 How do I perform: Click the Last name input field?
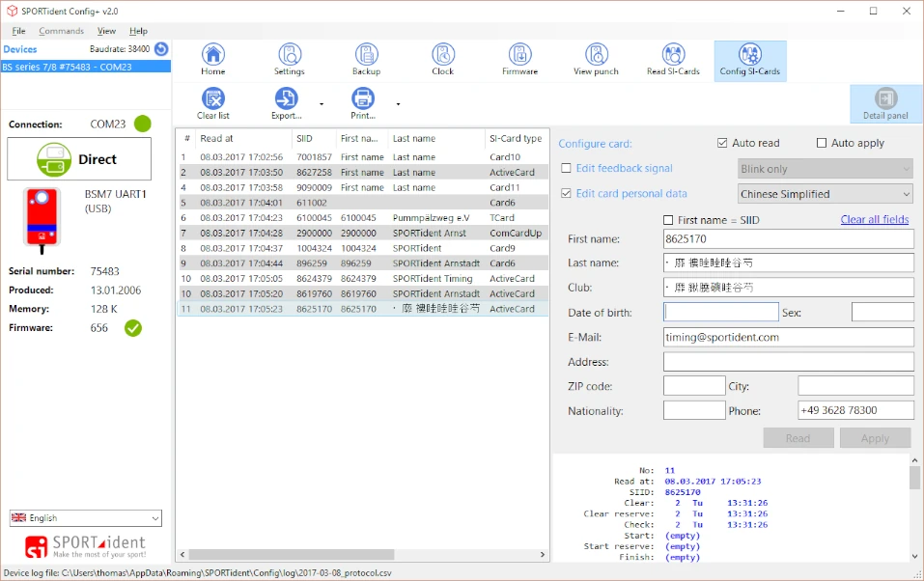click(x=789, y=263)
